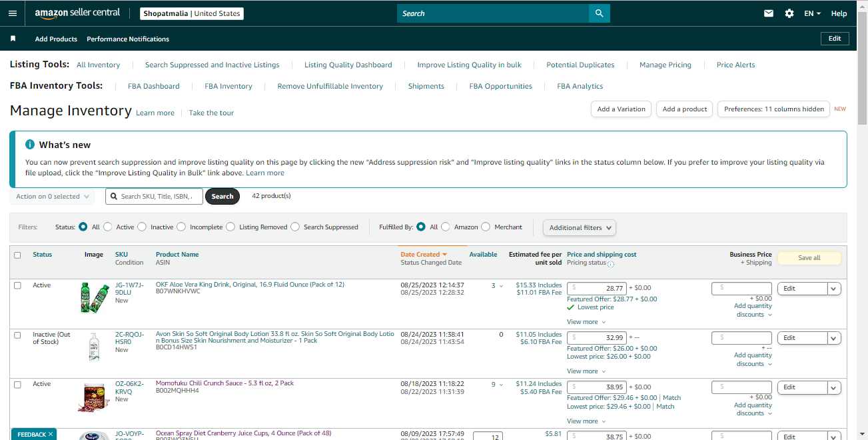Open the messages envelope icon
Image resolution: width=868 pixels, height=440 pixels.
point(769,13)
